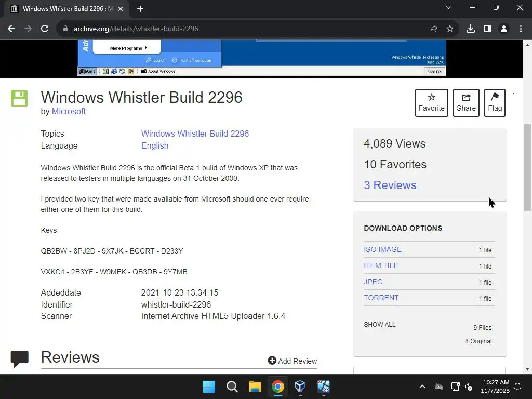Favorite this item

click(x=431, y=103)
